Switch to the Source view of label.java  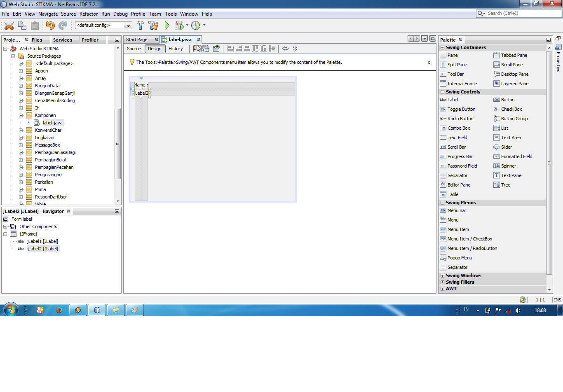(133, 49)
